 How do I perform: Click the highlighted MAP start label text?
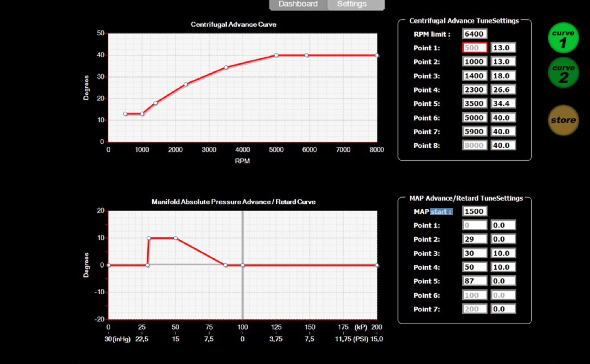[441, 212]
